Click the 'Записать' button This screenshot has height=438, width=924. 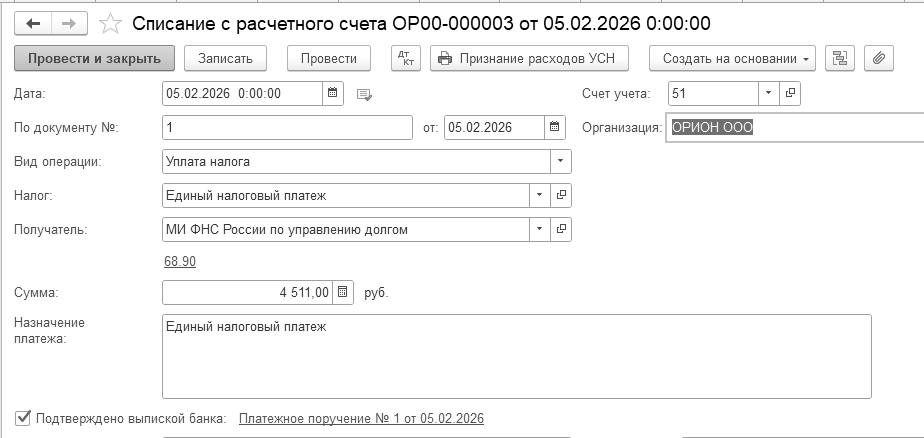coord(225,58)
